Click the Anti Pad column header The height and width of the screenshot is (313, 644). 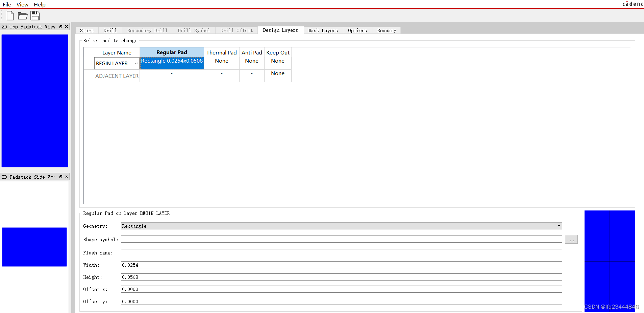click(252, 52)
